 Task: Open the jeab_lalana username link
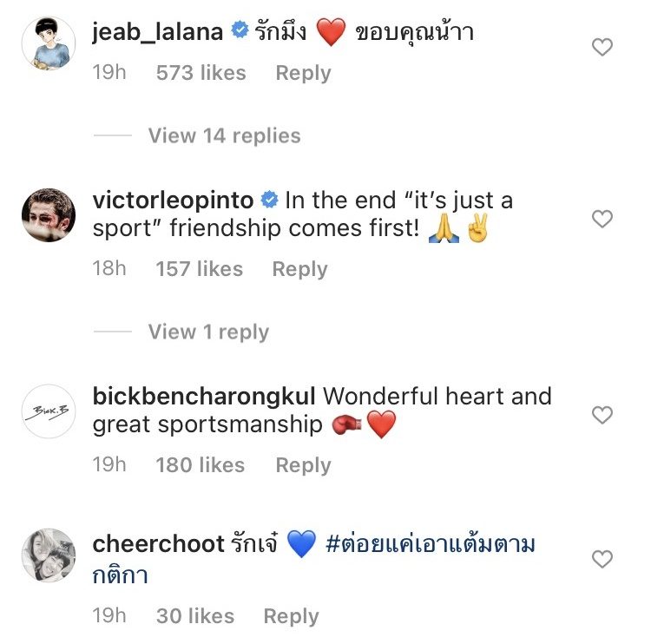[159, 31]
